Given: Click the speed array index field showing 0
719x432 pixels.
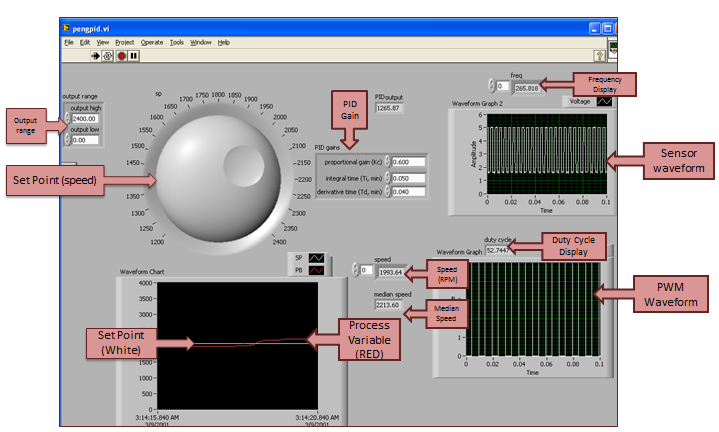Looking at the screenshot, I should pos(366,270).
